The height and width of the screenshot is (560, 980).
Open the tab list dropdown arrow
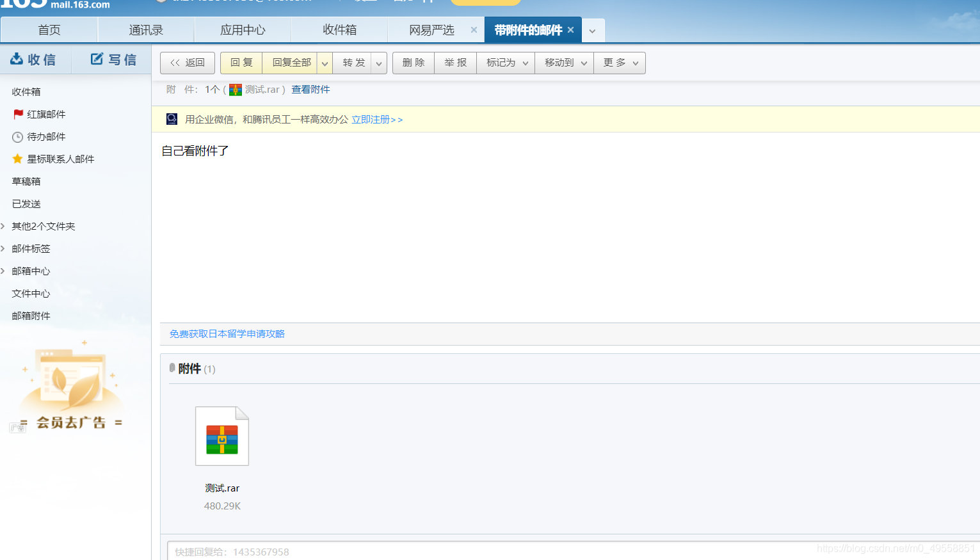coord(593,31)
